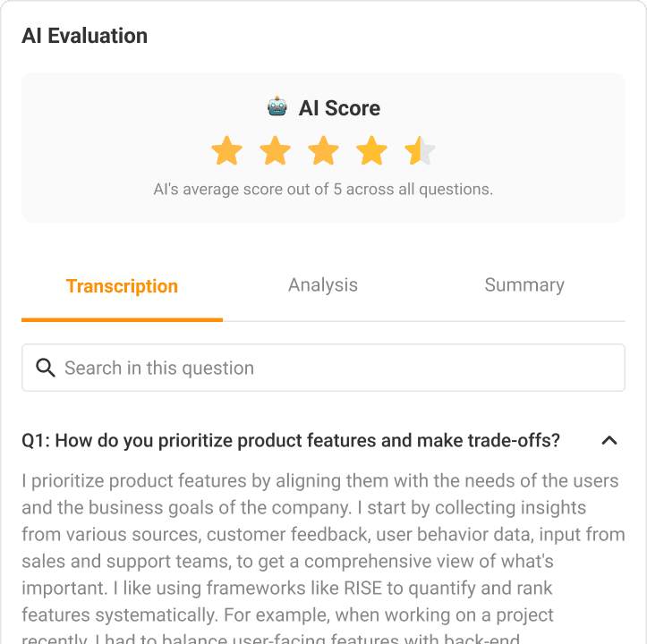Switch to the Summary tab
Image resolution: width=647 pixels, height=644 pixels.
pos(524,285)
